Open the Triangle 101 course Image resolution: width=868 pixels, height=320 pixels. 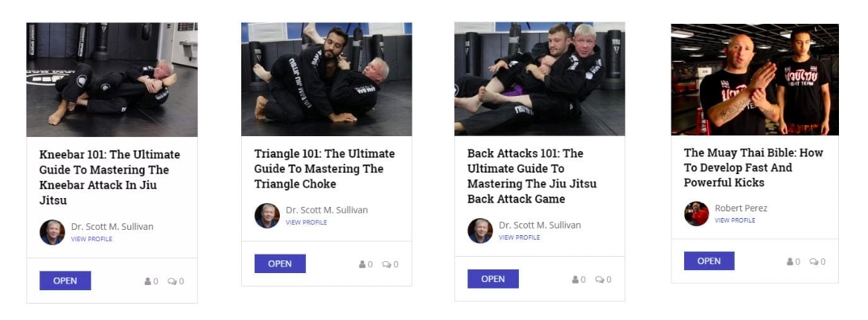pos(280,263)
